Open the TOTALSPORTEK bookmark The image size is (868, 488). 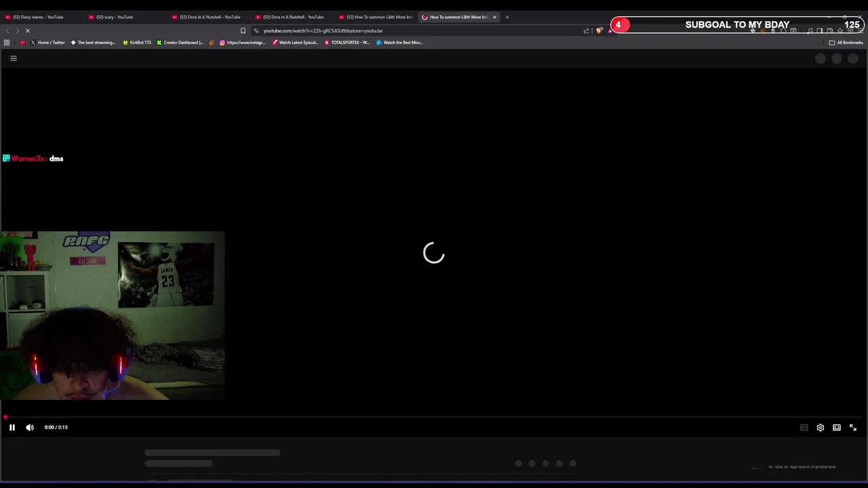coord(347,43)
